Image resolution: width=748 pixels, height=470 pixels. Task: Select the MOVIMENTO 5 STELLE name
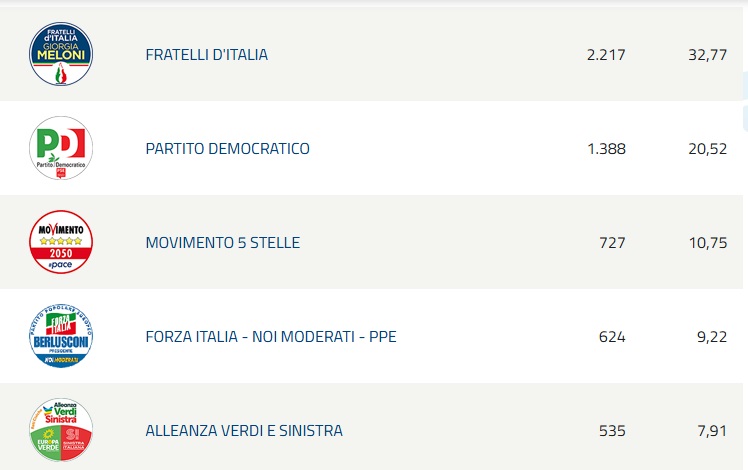[x=222, y=243]
